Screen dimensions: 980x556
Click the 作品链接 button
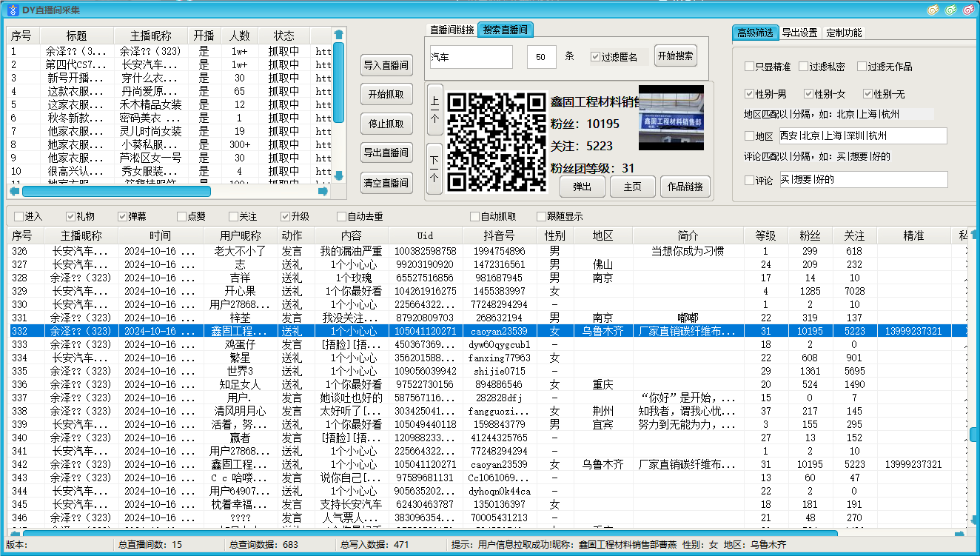point(685,187)
